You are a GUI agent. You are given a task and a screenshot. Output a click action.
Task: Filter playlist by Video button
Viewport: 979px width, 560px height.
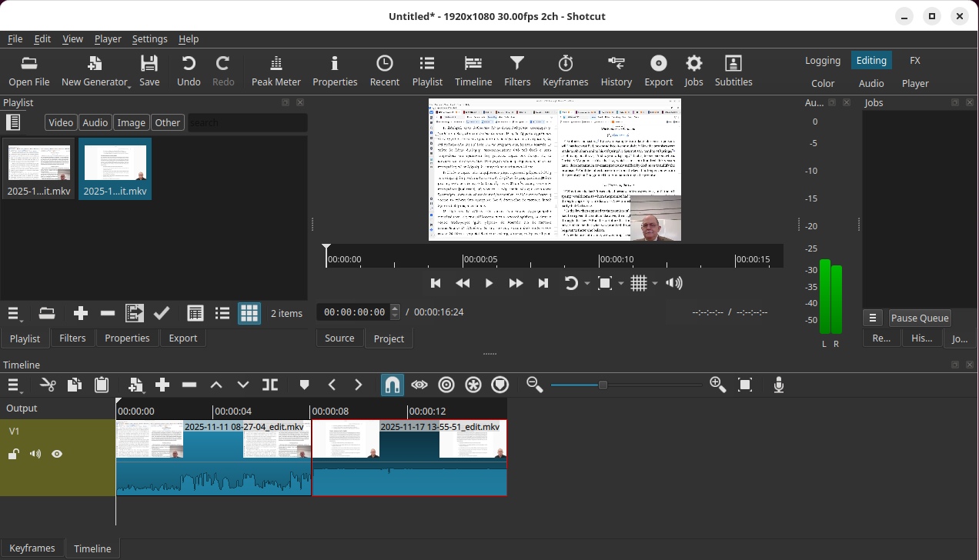click(61, 122)
